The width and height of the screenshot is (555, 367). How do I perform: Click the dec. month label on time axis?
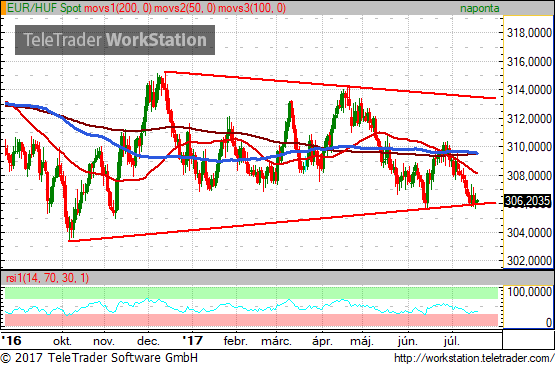pos(148,342)
